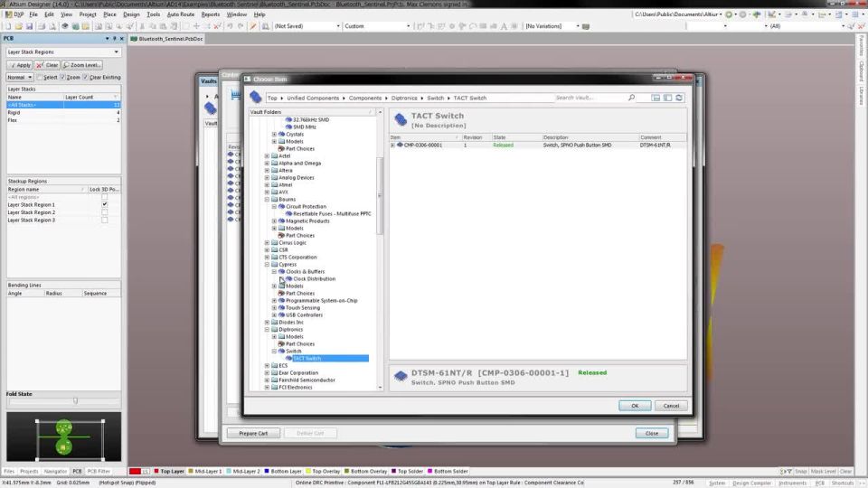Select the Rigid layer stack row
The width and height of the screenshot is (868, 488).
tap(63, 112)
